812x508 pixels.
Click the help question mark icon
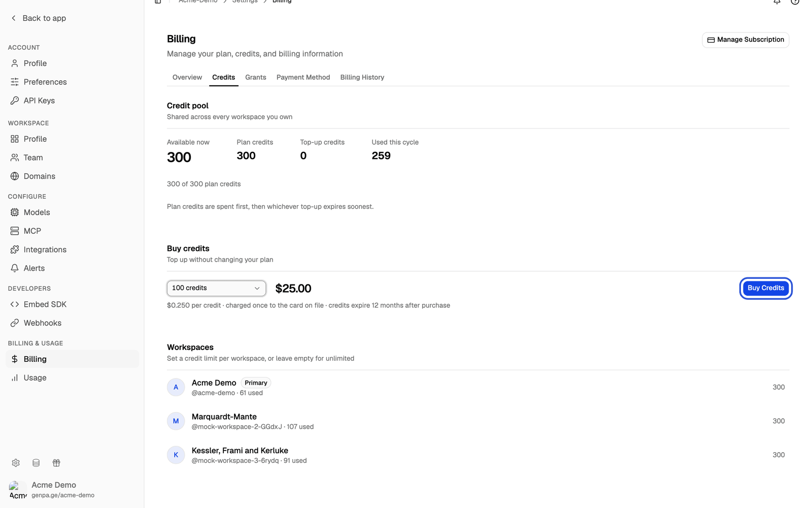pyautogui.click(x=795, y=2)
